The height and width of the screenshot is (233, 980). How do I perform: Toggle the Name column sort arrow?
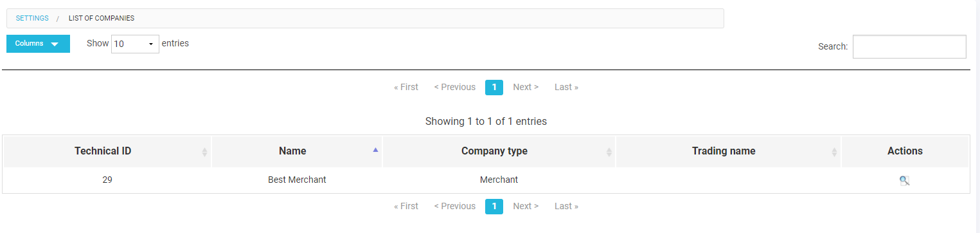376,149
